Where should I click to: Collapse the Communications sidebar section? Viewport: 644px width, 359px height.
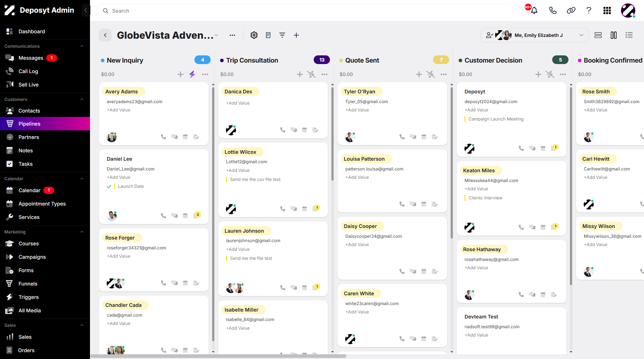click(x=82, y=46)
